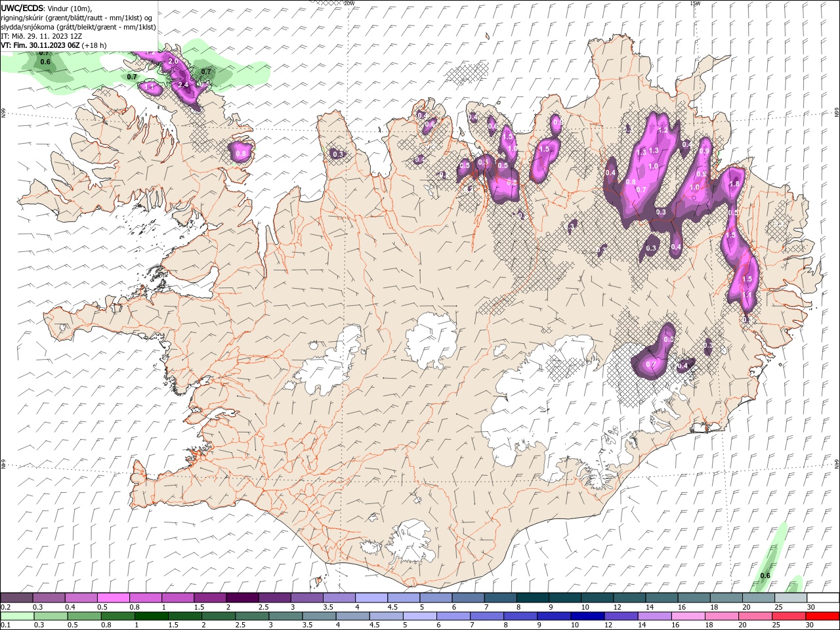Pick the darkest green rain swatch labeled 1
Screen dimensions: 840x630
(x=151, y=616)
